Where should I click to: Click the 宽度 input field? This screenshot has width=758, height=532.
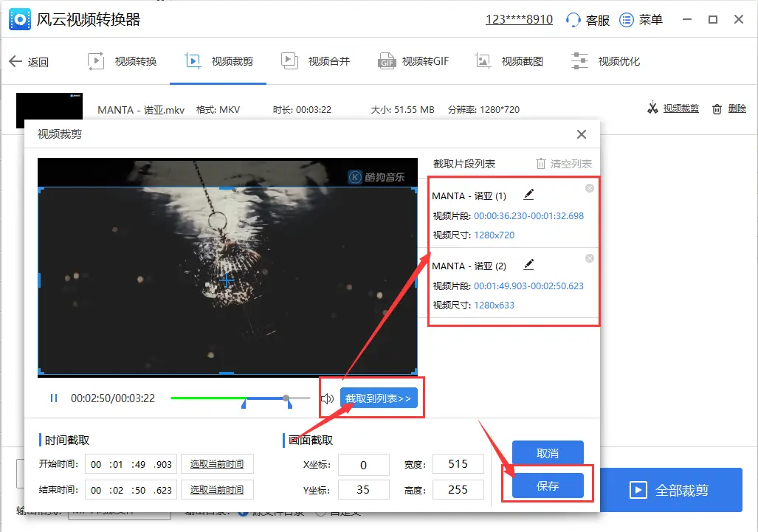pos(458,464)
